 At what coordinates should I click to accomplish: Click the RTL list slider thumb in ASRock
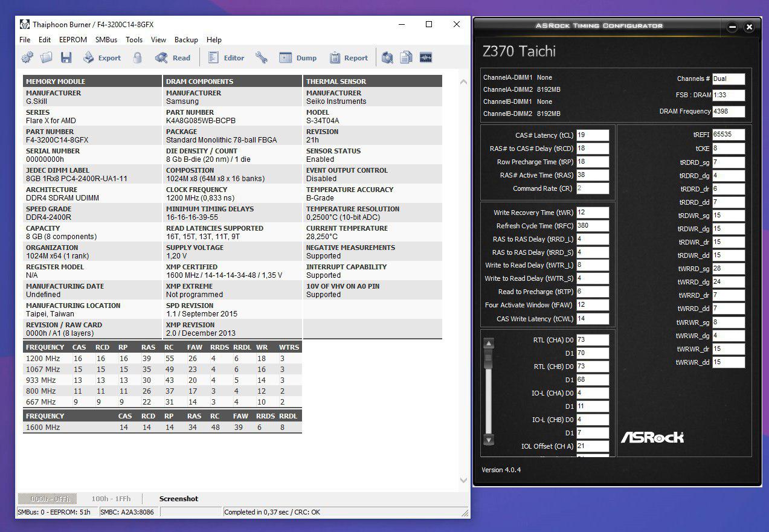[x=489, y=358]
